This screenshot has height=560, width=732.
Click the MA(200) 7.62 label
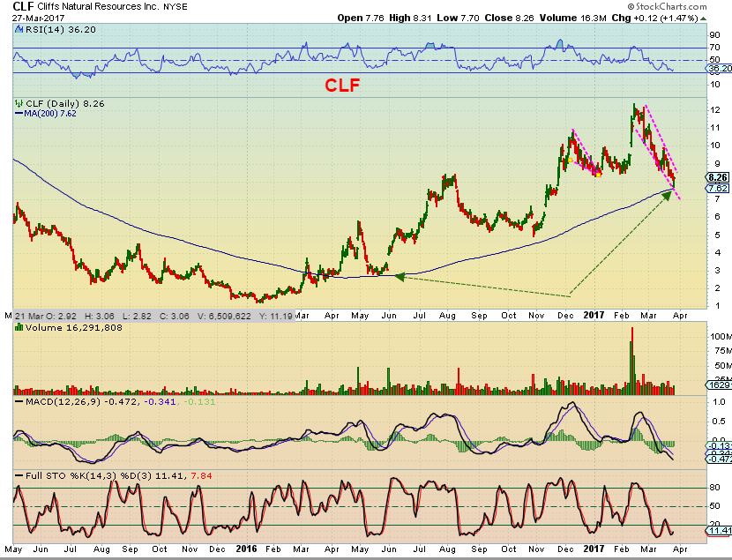[x=50, y=114]
